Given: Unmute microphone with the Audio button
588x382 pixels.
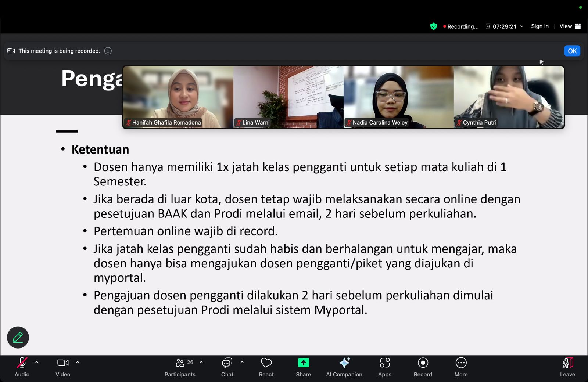Looking at the screenshot, I should click(22, 367).
